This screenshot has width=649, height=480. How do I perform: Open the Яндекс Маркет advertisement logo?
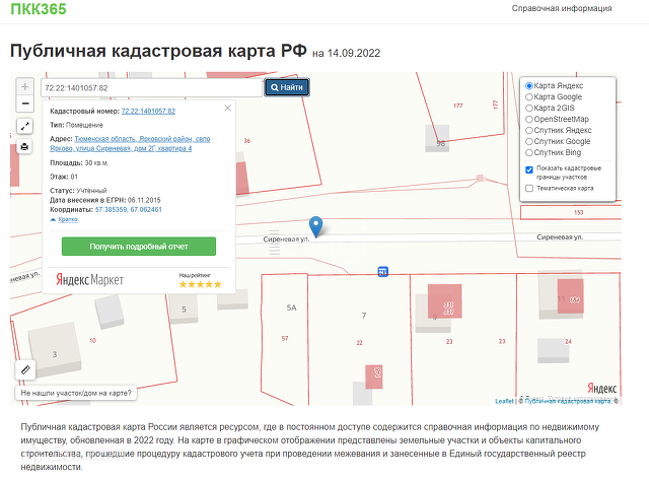point(90,280)
